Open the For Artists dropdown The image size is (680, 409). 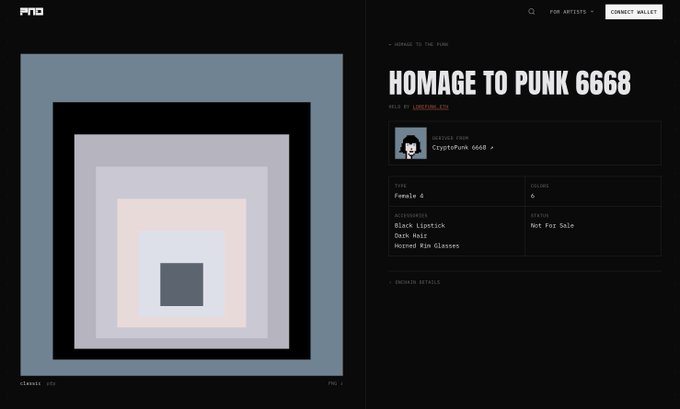572,12
